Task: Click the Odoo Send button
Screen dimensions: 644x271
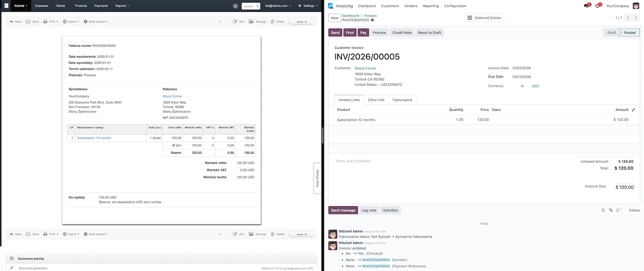Action: 335,33
